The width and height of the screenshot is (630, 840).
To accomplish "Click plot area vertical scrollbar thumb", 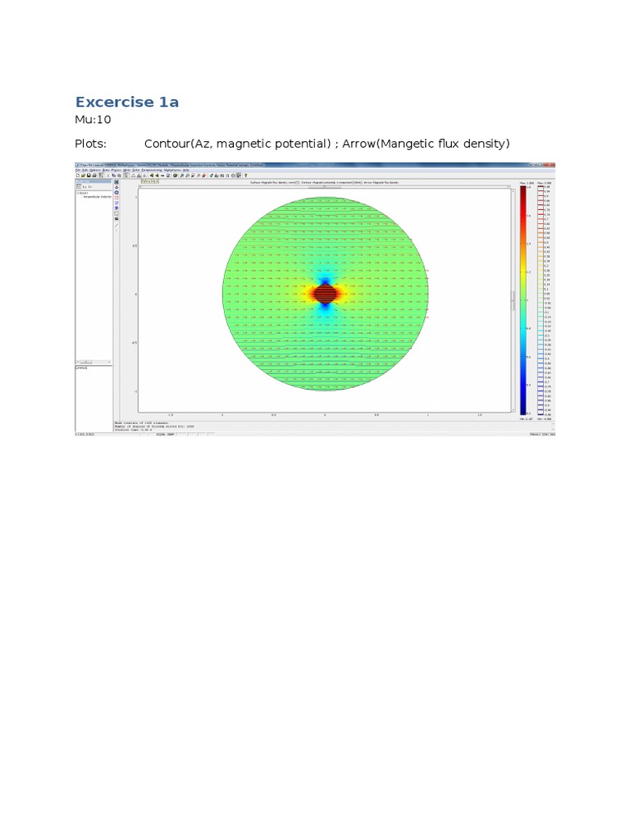I will (x=513, y=300).
